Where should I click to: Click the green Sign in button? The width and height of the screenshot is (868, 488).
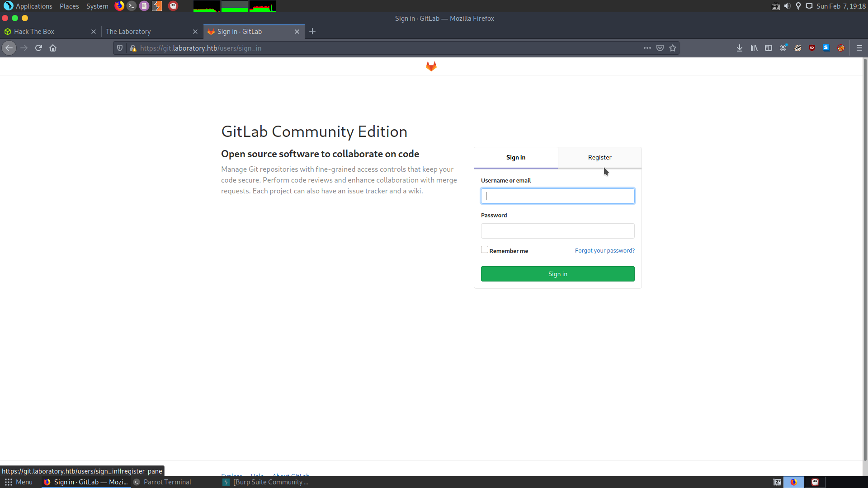[557, 274]
